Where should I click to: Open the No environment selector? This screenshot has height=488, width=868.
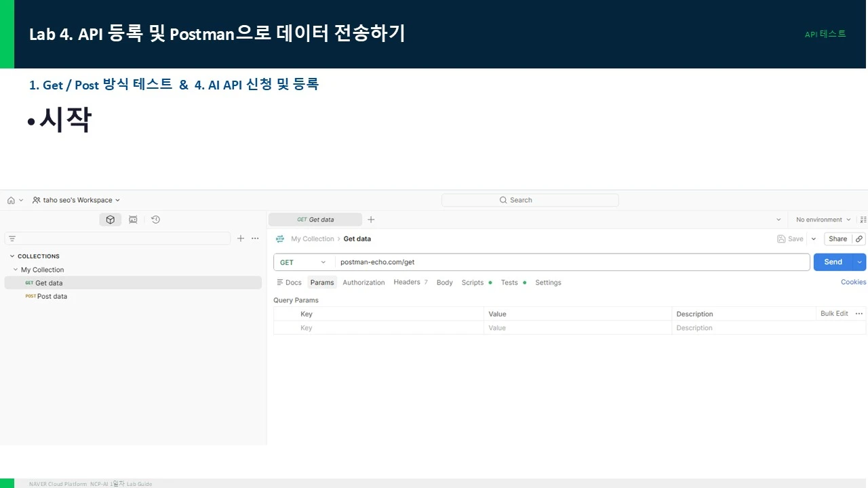(x=823, y=220)
